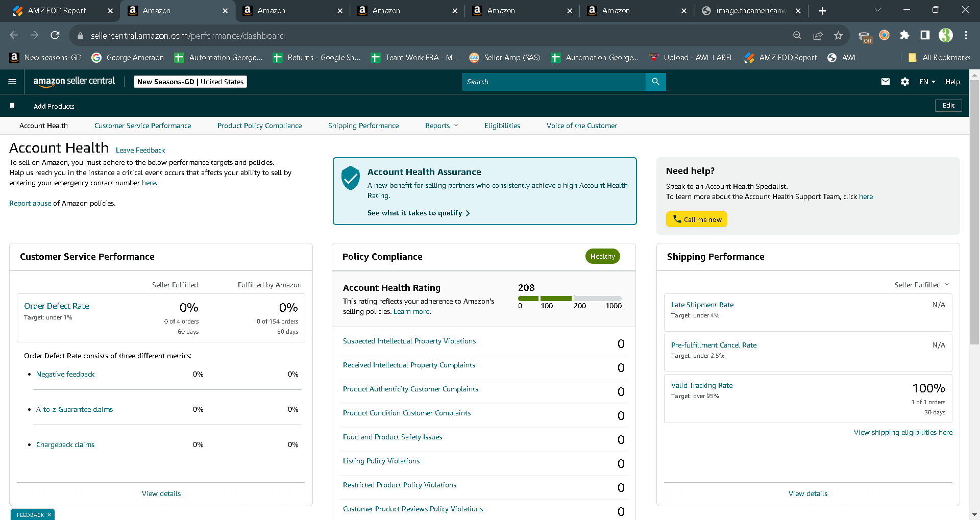Click the Amazon Seller Central logo
This screenshot has width=980, height=520.
coord(74,82)
